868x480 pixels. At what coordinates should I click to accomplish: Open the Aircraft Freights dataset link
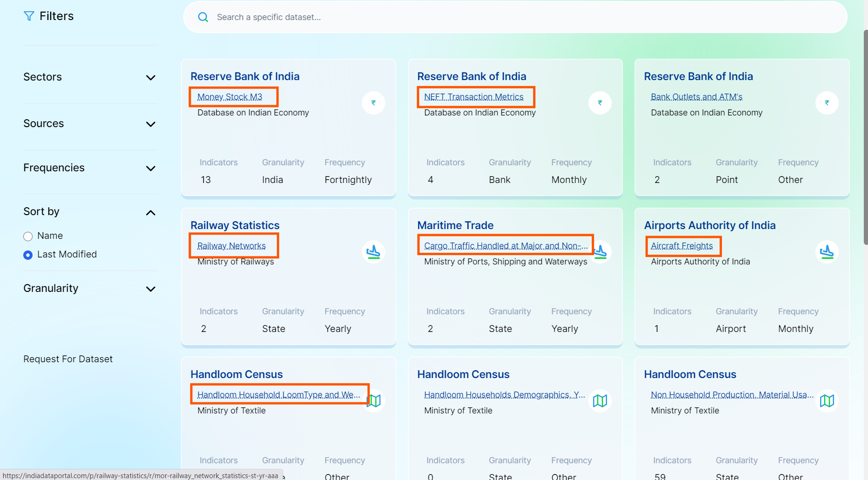click(x=681, y=246)
